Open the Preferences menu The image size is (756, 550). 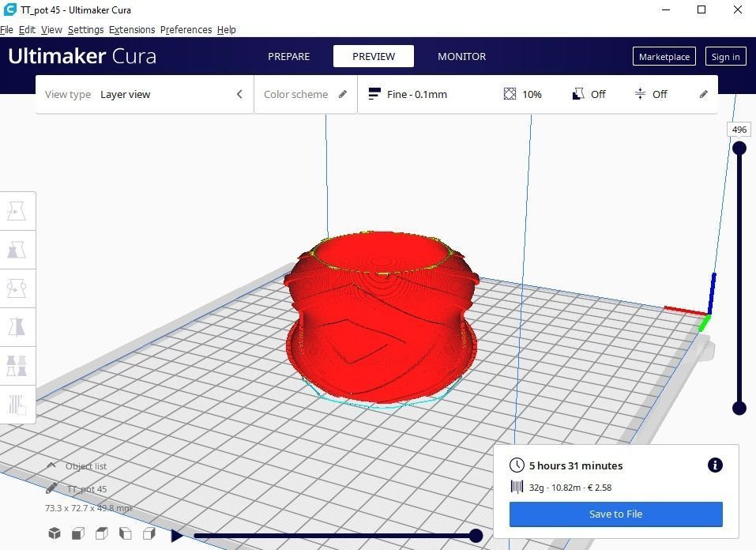(186, 29)
